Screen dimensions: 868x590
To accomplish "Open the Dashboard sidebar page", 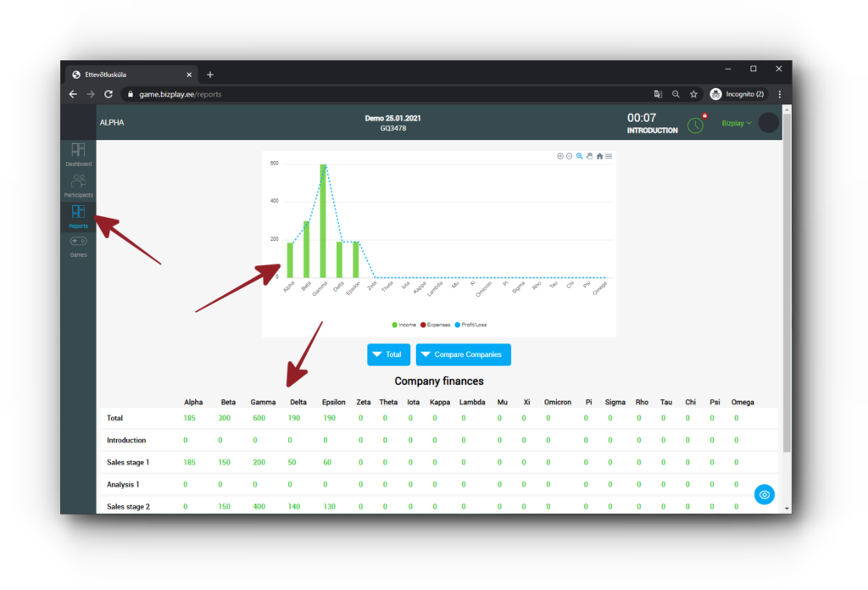I will [78, 153].
